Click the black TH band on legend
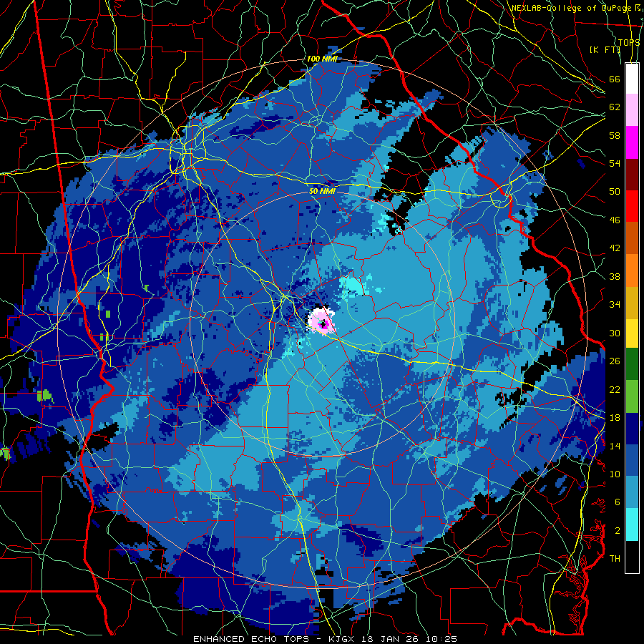 click(x=632, y=556)
